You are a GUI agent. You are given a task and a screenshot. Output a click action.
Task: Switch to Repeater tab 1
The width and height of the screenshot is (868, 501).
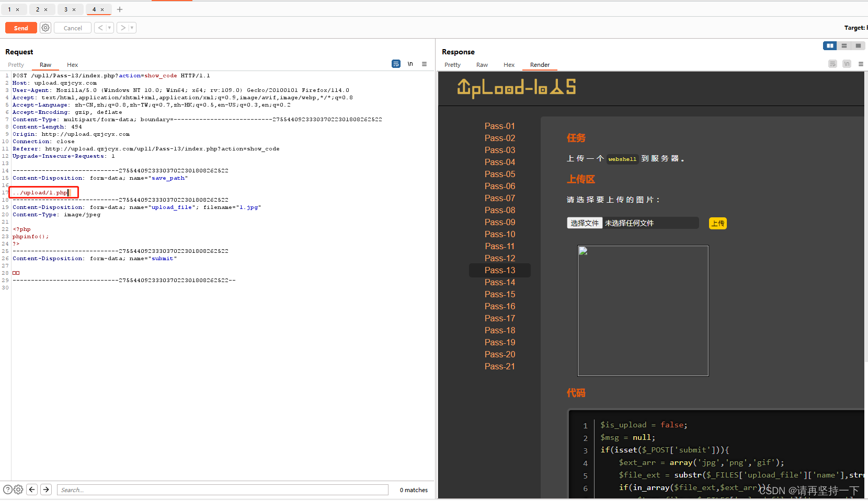click(x=9, y=9)
